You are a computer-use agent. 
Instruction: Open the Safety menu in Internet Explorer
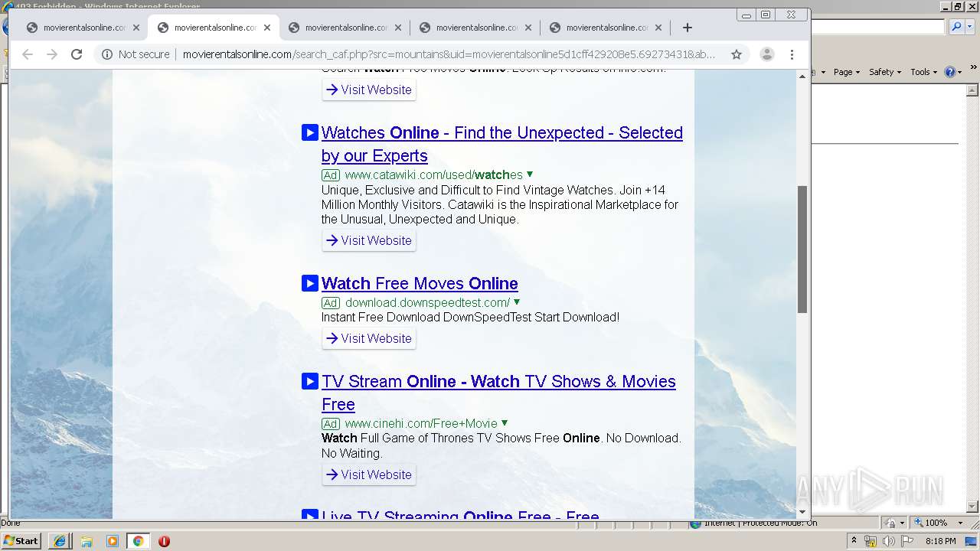[885, 72]
